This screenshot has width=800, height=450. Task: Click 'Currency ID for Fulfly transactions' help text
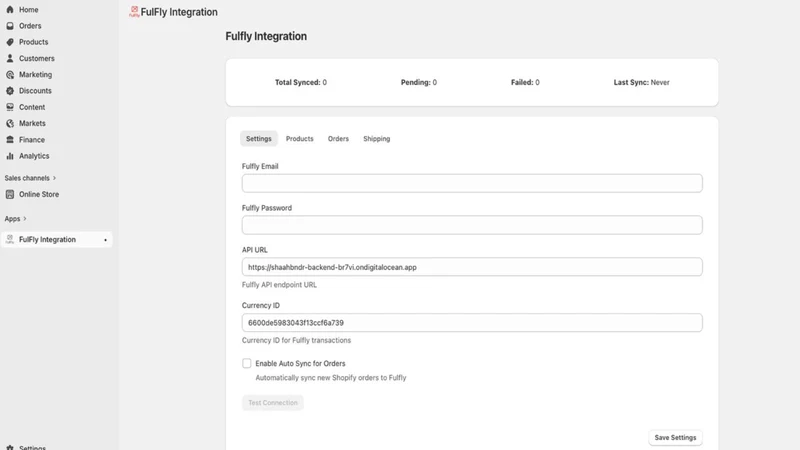click(x=296, y=340)
